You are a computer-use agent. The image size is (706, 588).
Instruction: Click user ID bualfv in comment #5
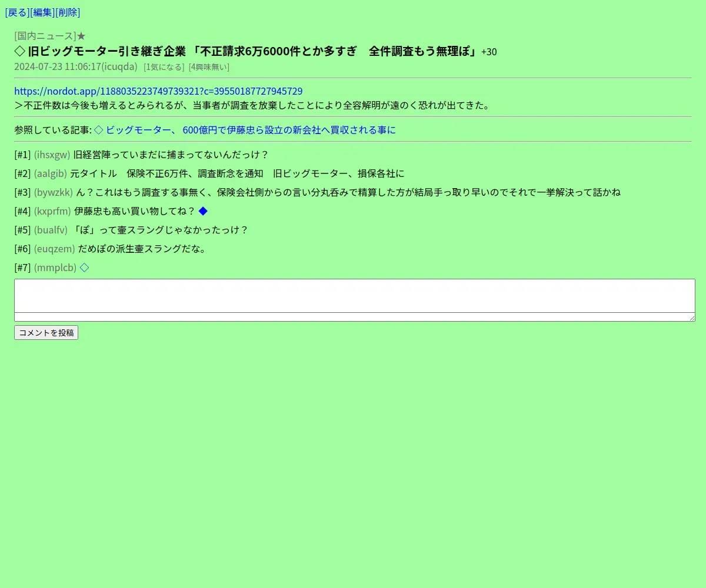[51, 230]
